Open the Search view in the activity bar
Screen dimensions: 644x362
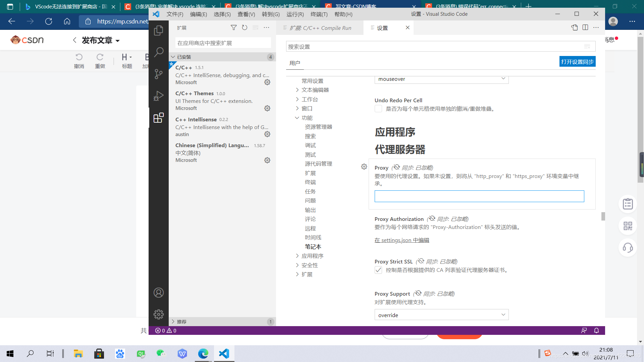point(158,52)
